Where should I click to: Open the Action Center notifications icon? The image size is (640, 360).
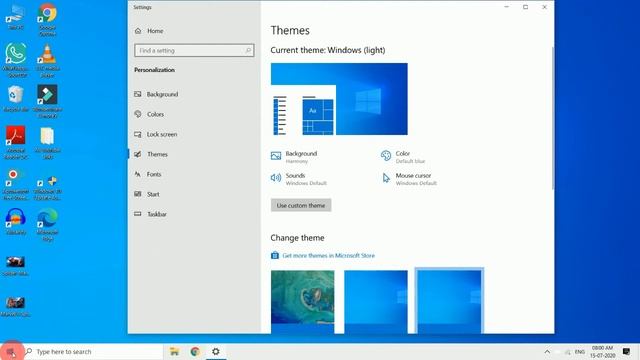click(x=627, y=351)
